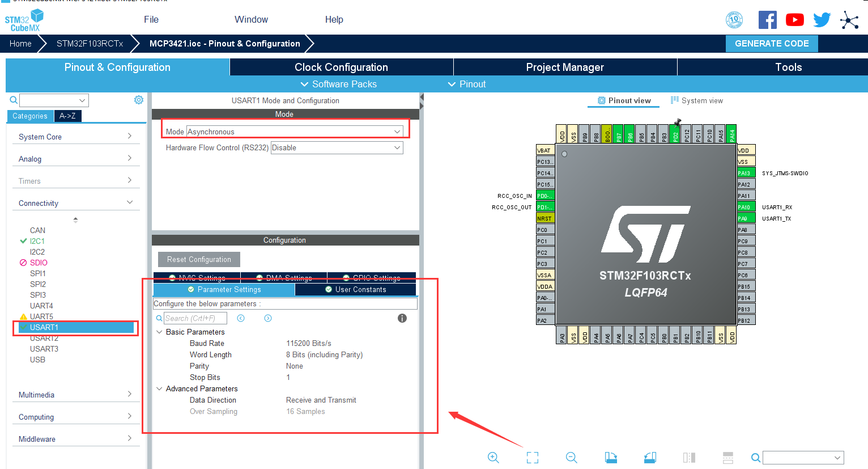Viewport: 868px width, 469px height.
Task: Switch to the System view tab
Action: point(696,100)
